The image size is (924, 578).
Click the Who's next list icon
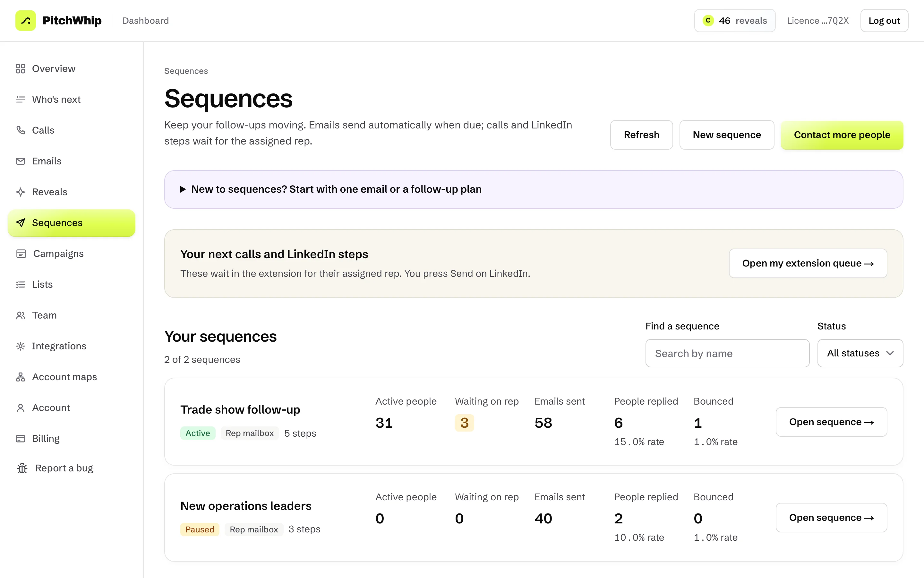coord(21,100)
